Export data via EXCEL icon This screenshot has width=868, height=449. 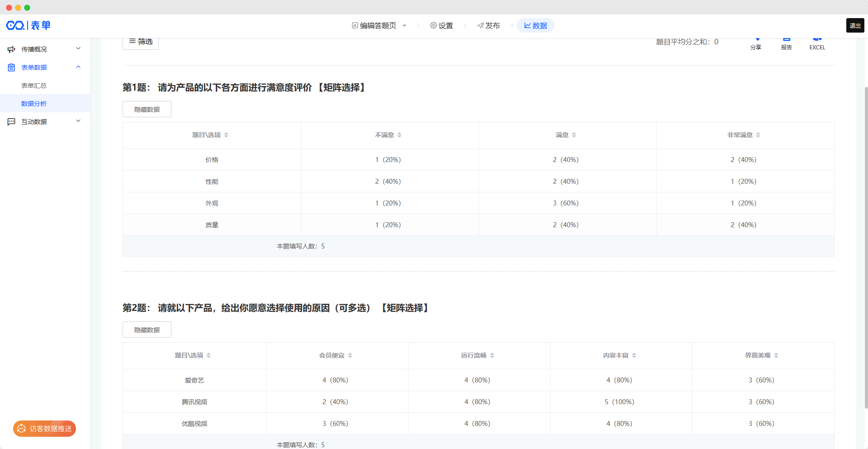(817, 43)
